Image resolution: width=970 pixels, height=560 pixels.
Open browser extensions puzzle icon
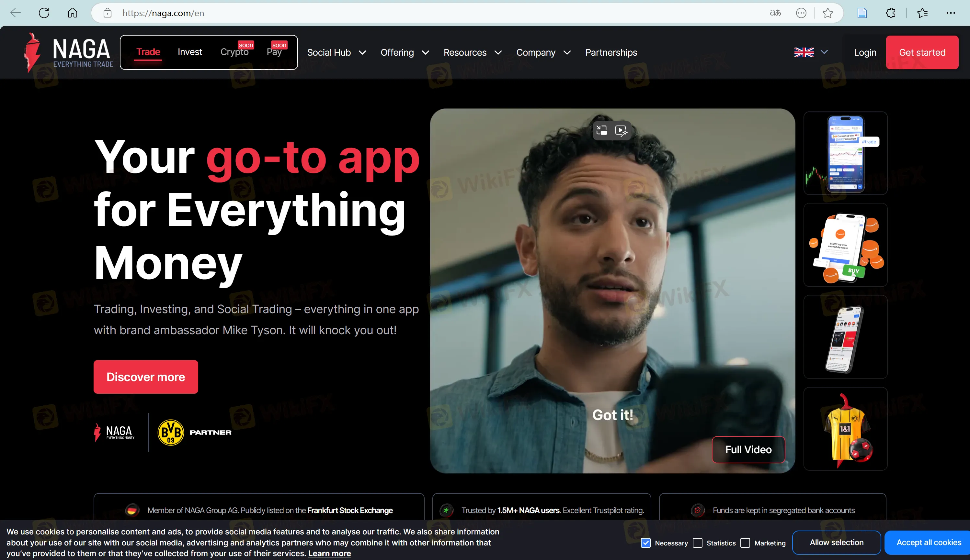[891, 13]
